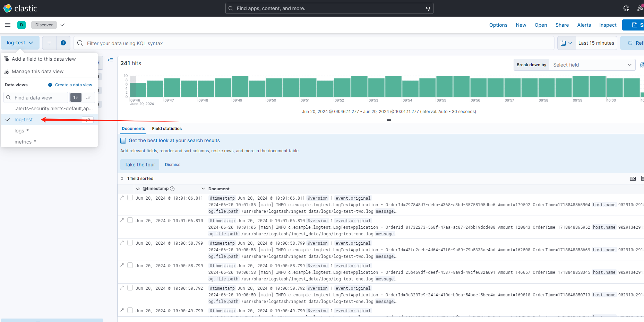Click the open data view action icon on log-test row
Screen dimensions: 644x322
pos(88,120)
